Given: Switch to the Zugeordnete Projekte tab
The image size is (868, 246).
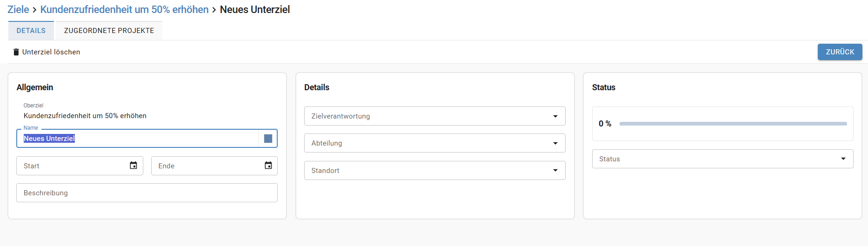Looking at the screenshot, I should [x=109, y=31].
